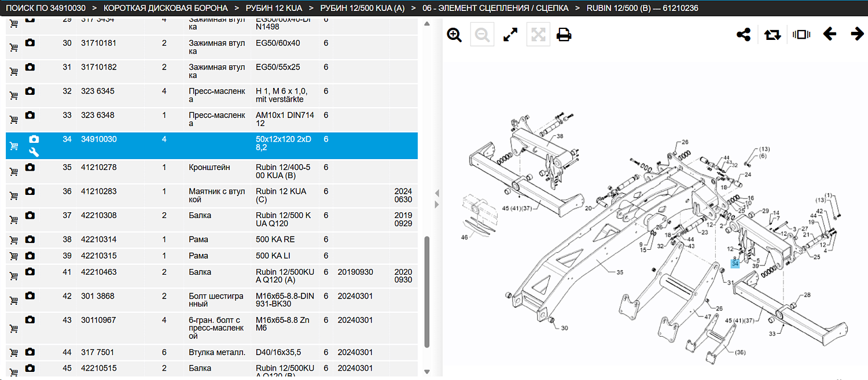Click callout 46 on the diagram
Screen dimensions: 868x380
pos(464,237)
